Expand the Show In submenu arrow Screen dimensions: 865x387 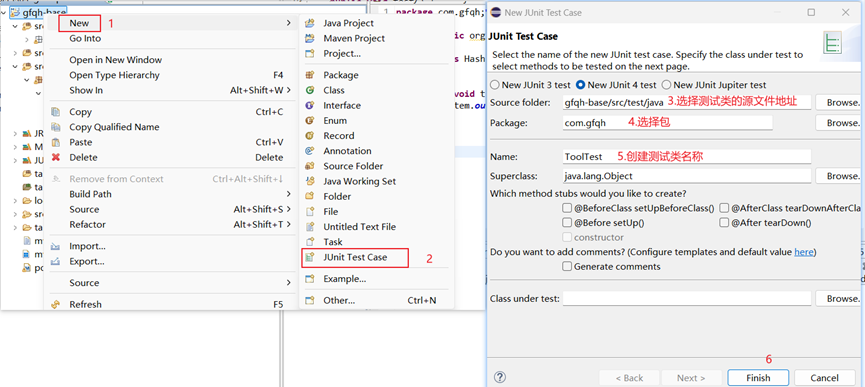pyautogui.click(x=288, y=90)
